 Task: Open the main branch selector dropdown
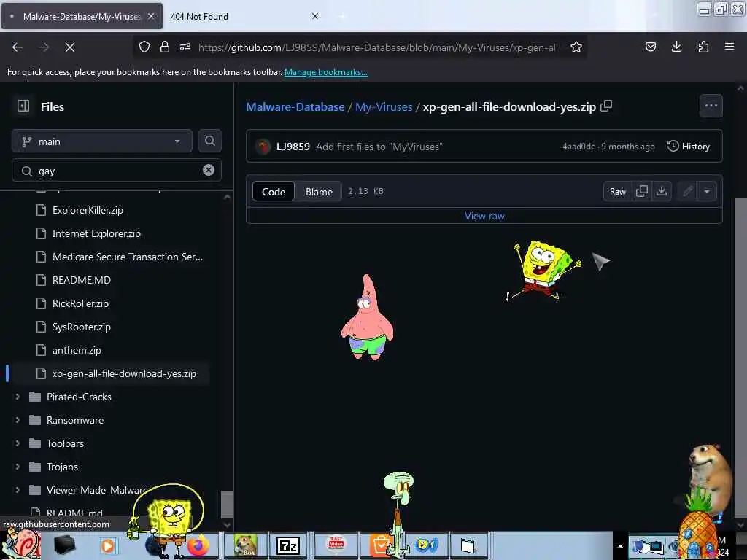pyautogui.click(x=102, y=141)
